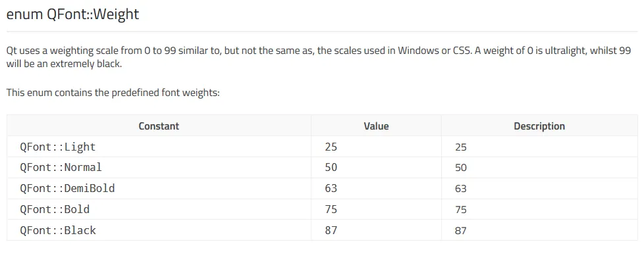Select the QFont::Bold constant cell

click(55, 210)
